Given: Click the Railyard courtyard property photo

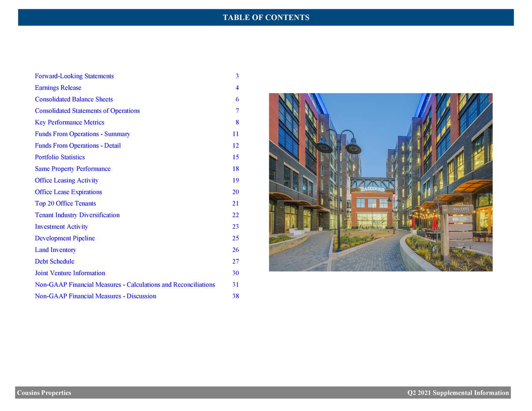Looking at the screenshot, I should click(x=380, y=182).
